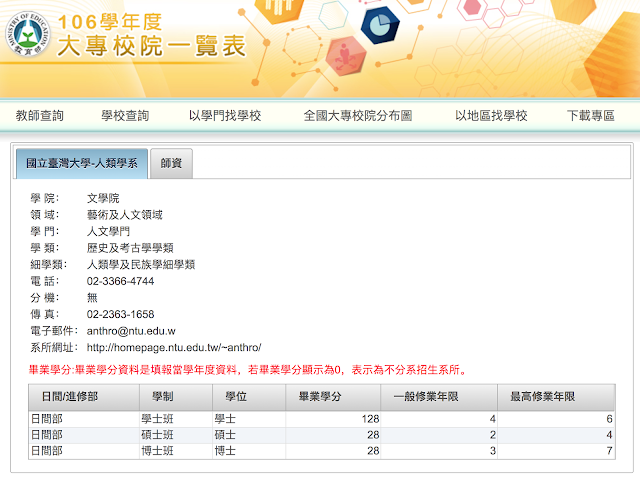
Task: Select the 碩士班 table cell
Action: (x=176, y=435)
